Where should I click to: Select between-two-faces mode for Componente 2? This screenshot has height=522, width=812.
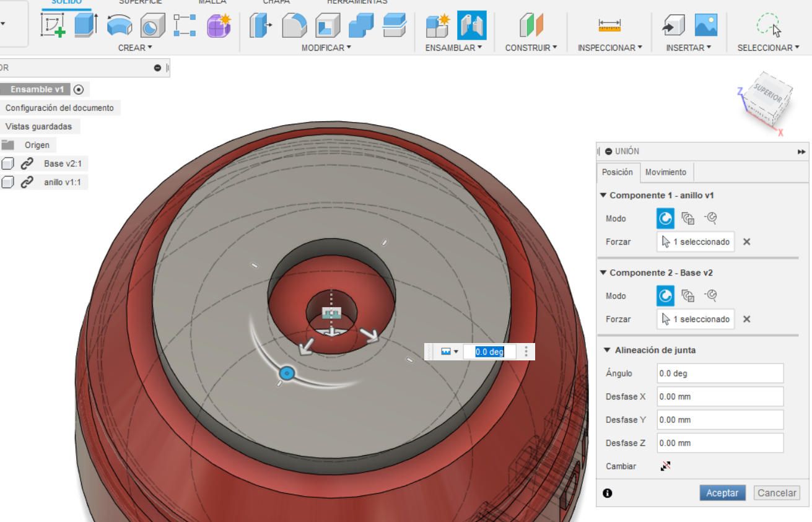(688, 296)
